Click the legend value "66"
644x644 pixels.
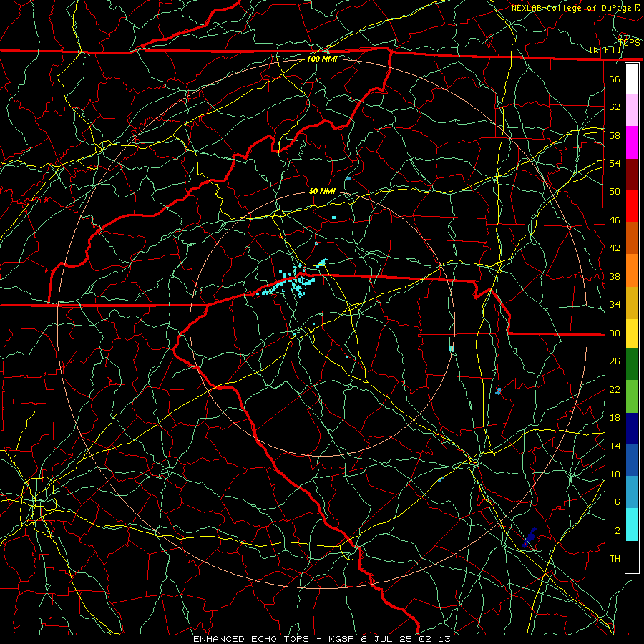point(615,79)
